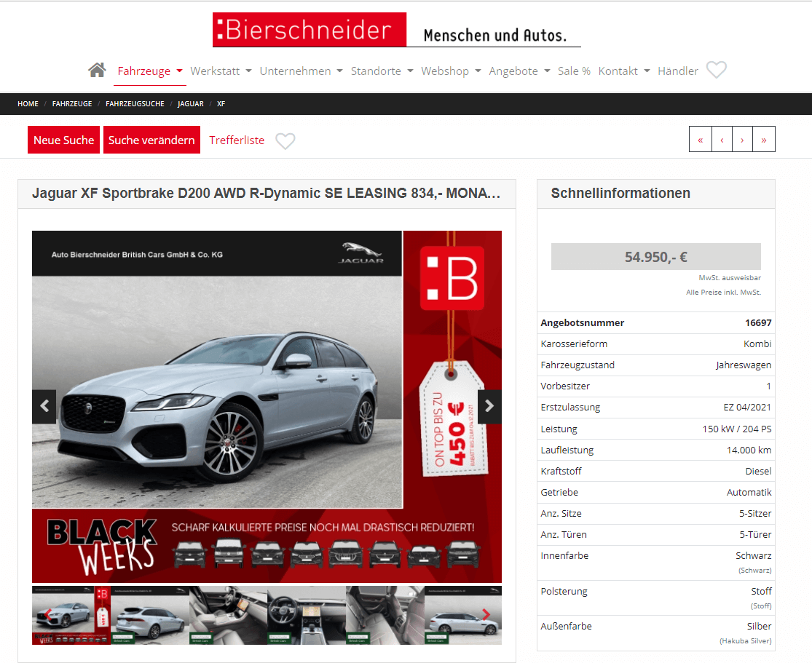Start a new search with Neue Suche

[x=63, y=140]
